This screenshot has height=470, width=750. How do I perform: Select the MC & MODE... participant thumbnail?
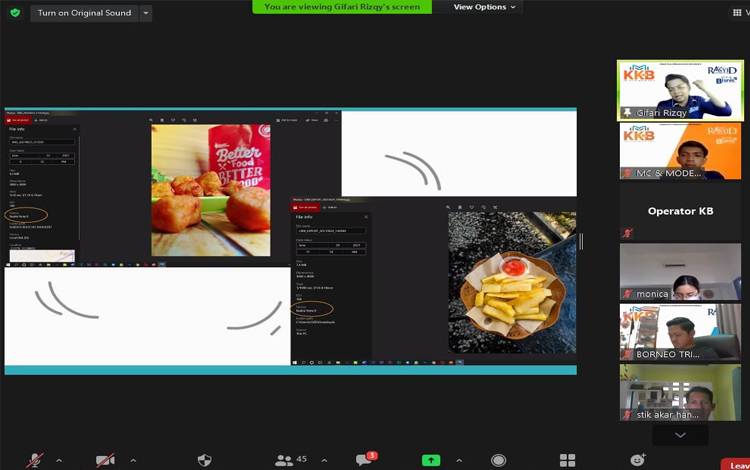click(x=680, y=151)
